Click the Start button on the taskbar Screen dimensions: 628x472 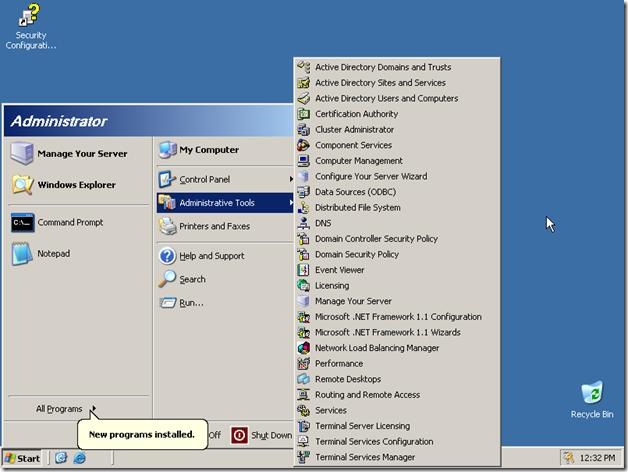pyautogui.click(x=22, y=458)
